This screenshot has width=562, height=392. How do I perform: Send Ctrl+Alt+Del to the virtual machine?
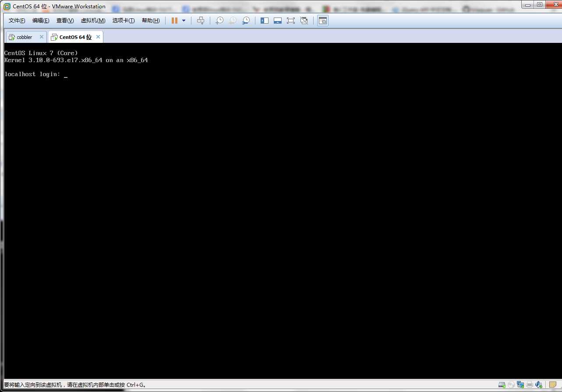(x=201, y=21)
